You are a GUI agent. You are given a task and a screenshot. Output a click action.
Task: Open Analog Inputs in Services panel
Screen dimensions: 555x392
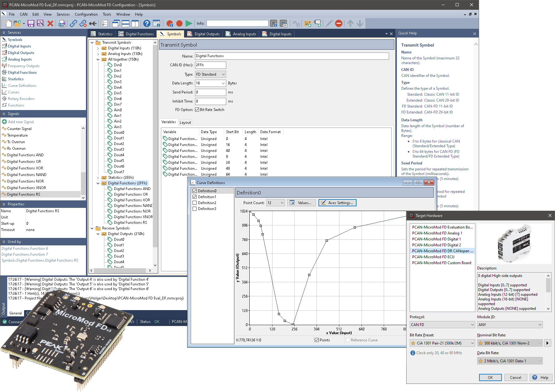click(20, 59)
